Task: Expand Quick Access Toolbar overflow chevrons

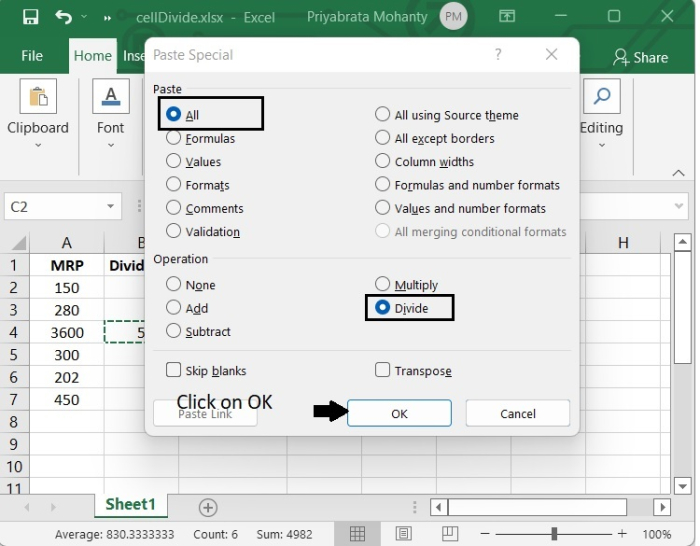Action: [107, 18]
